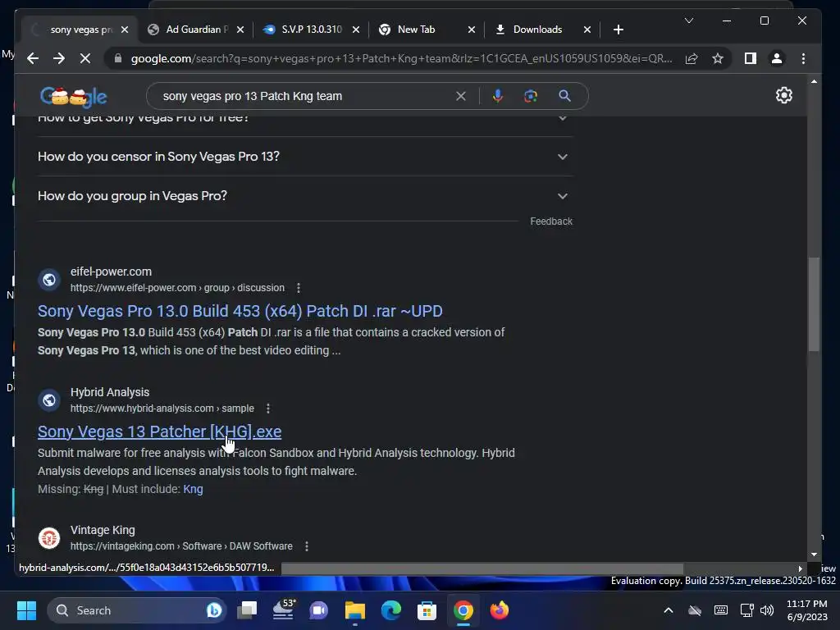Open 'Sony Vegas Pro 13.0 Build 453' result
The width and height of the screenshot is (840, 630).
click(x=240, y=311)
